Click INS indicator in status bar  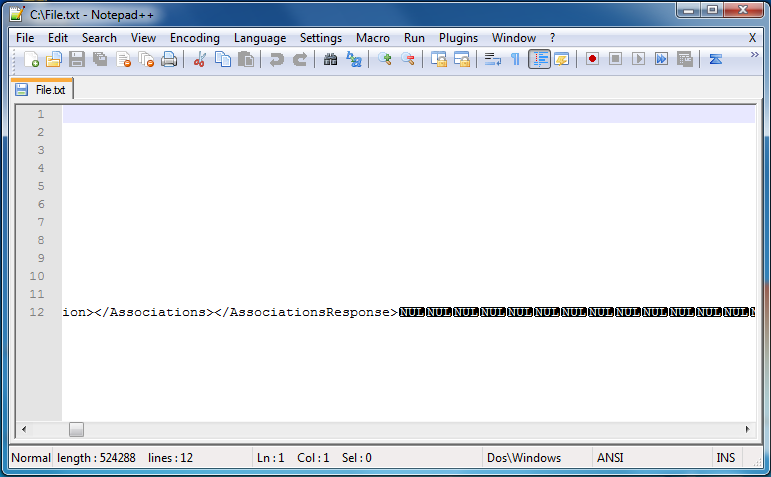(x=725, y=458)
